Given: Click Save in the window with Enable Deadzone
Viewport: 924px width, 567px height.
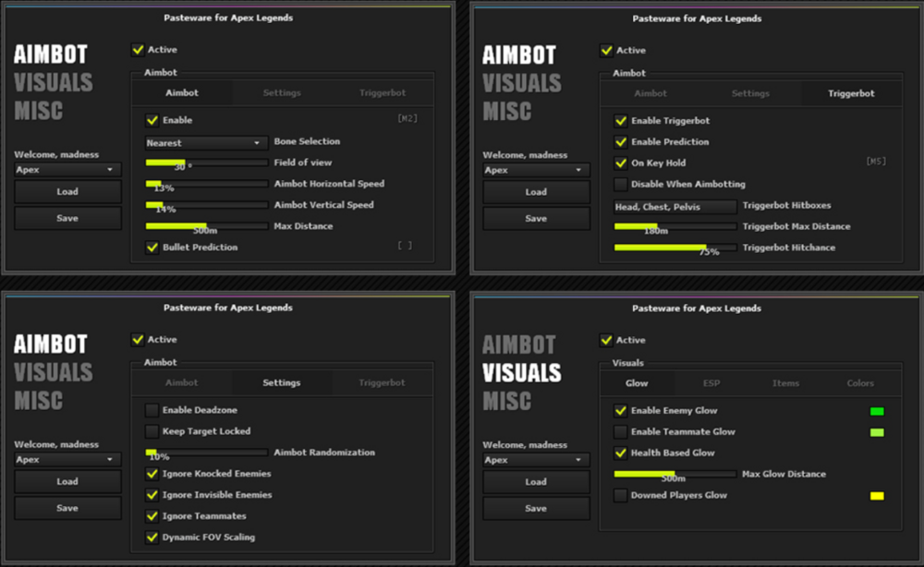Looking at the screenshot, I should (x=67, y=508).
